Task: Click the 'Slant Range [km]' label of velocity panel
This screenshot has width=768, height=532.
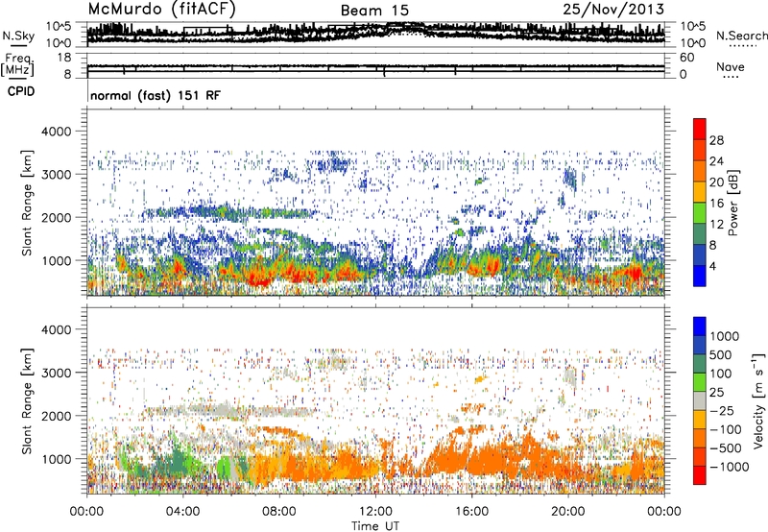Action: (27, 400)
